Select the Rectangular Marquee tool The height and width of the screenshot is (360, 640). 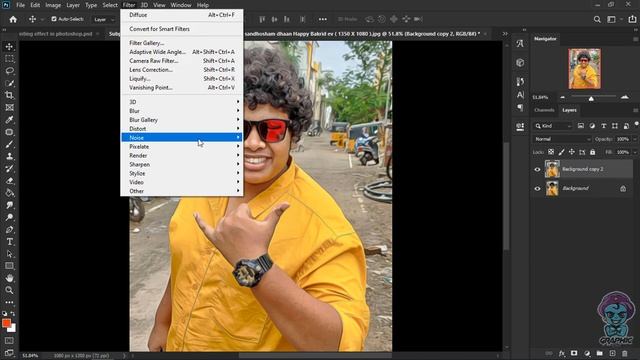9,59
